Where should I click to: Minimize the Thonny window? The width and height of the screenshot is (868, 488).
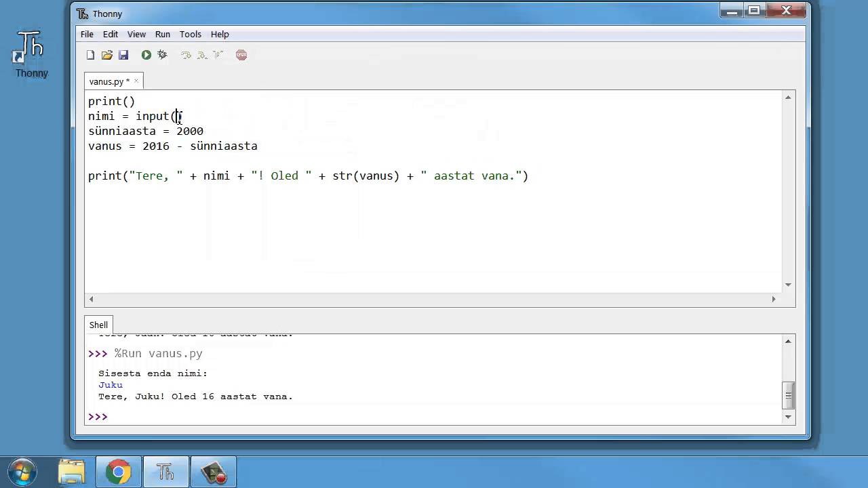tap(732, 10)
